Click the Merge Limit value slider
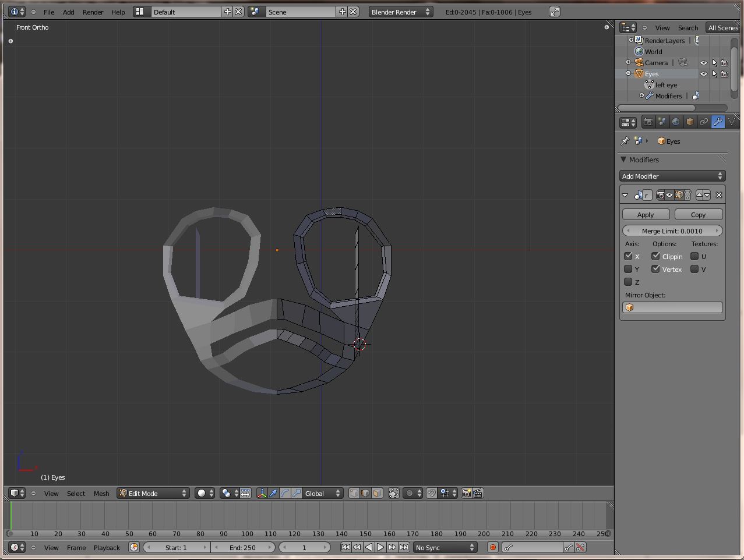The height and width of the screenshot is (560, 744). coord(672,231)
